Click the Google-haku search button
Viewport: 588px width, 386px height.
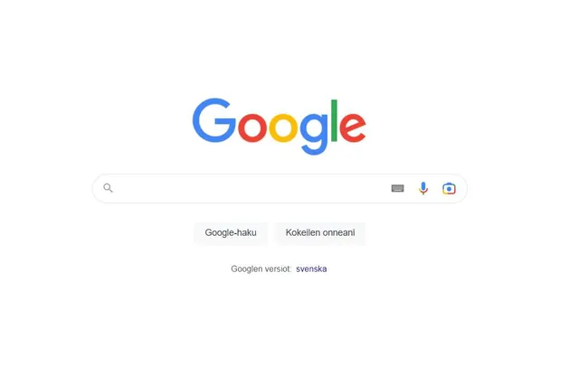(x=231, y=232)
